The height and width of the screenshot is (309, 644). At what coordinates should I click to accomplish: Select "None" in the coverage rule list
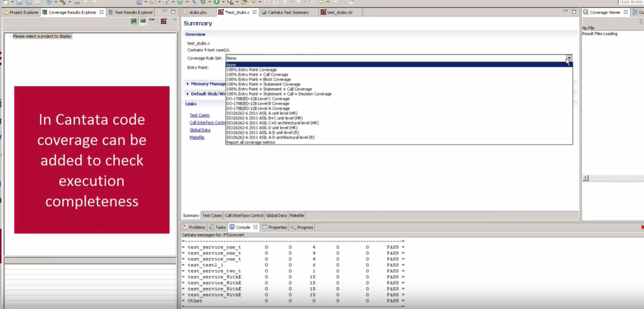399,65
